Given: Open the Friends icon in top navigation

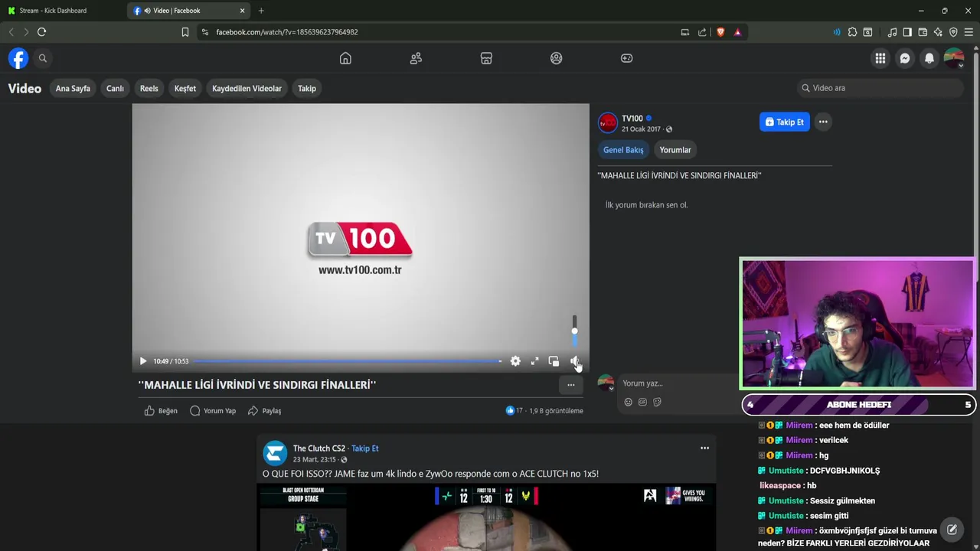Looking at the screenshot, I should pos(416,58).
